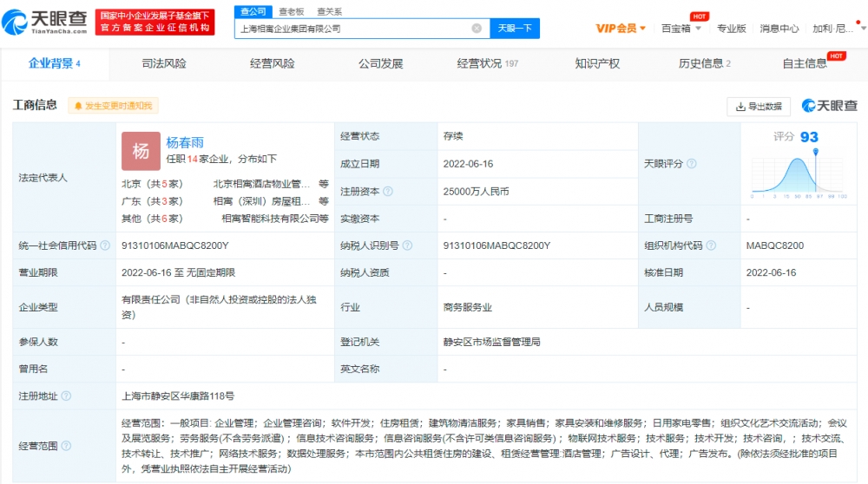Image resolution: width=868 pixels, height=484 pixels.
Task: Click the 14 companies count link
Action: pos(192,160)
